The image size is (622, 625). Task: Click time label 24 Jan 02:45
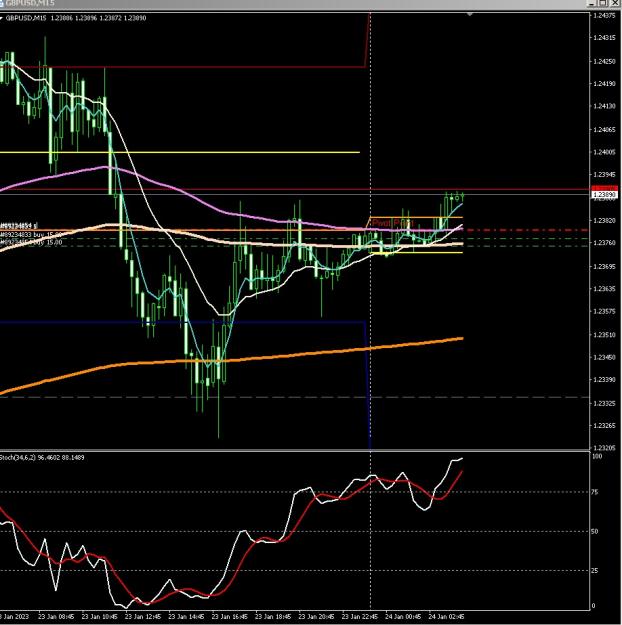pos(447,617)
